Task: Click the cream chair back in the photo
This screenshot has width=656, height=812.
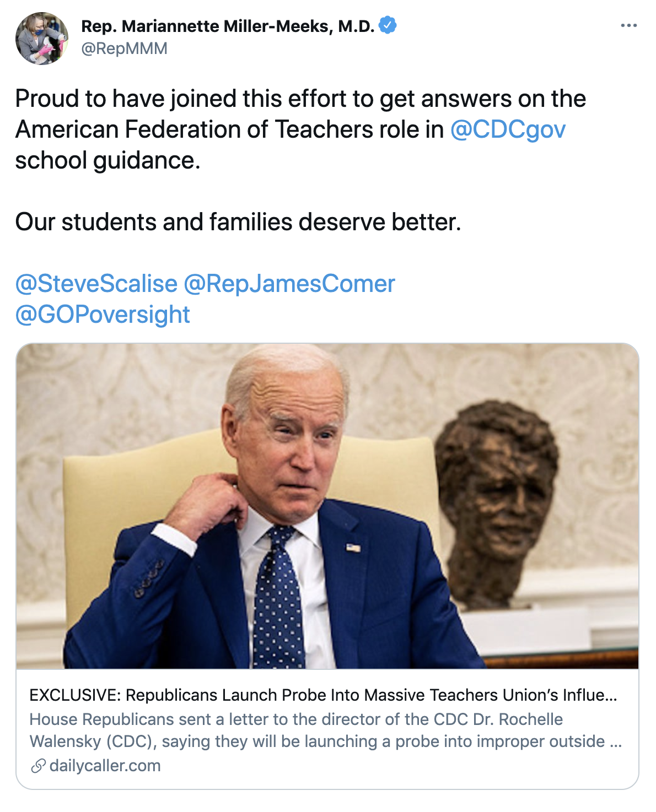Action: [x=110, y=485]
